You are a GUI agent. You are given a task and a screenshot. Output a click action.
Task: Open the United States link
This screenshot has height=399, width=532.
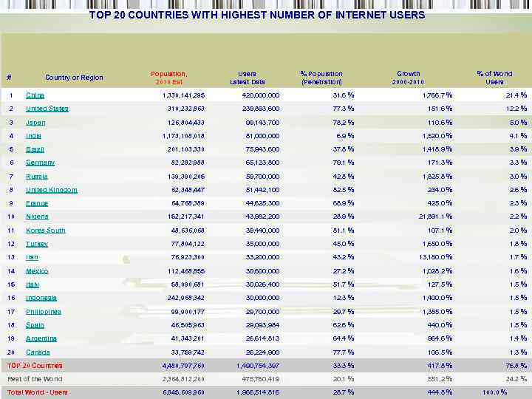47,109
